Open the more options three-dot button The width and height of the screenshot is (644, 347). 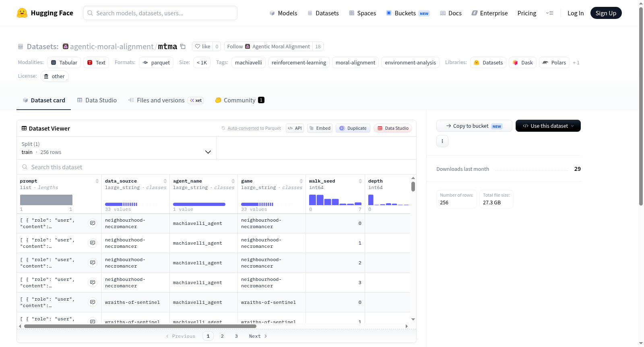pos(442,141)
